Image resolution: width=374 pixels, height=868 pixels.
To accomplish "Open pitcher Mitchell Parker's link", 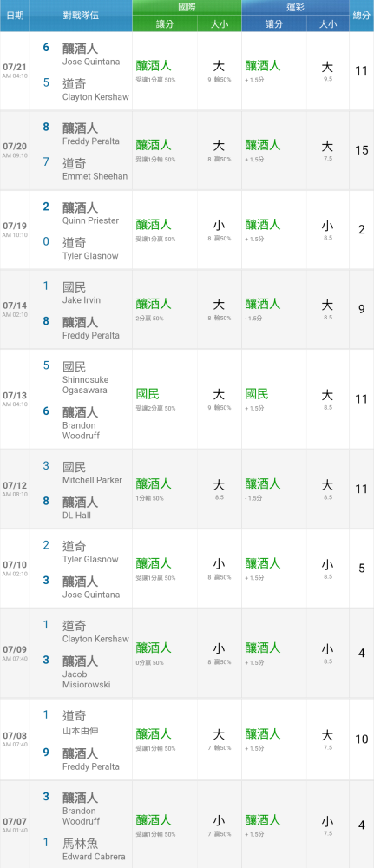I will coord(92,480).
